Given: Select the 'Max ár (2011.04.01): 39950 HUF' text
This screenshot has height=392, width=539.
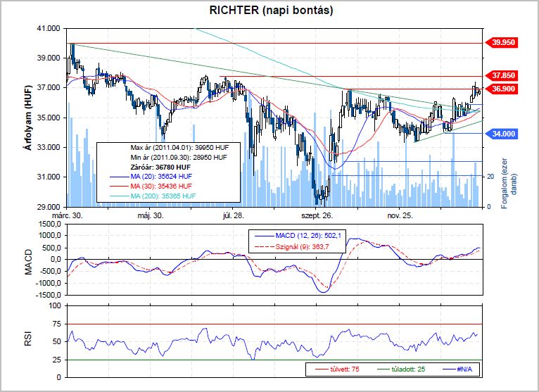Looking at the screenshot, I should click(x=179, y=148).
